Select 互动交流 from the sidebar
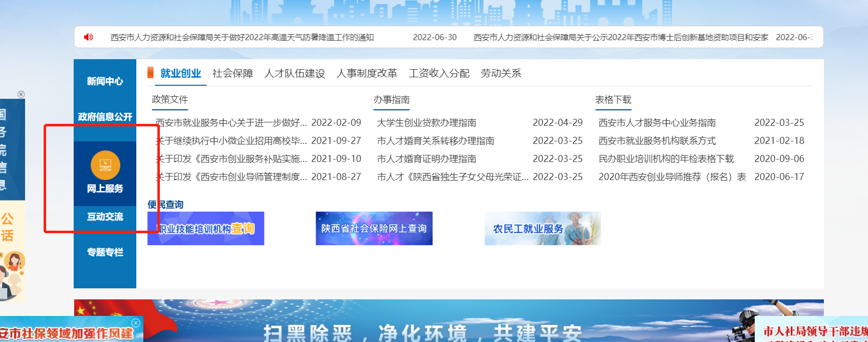868x342 pixels. (105, 217)
